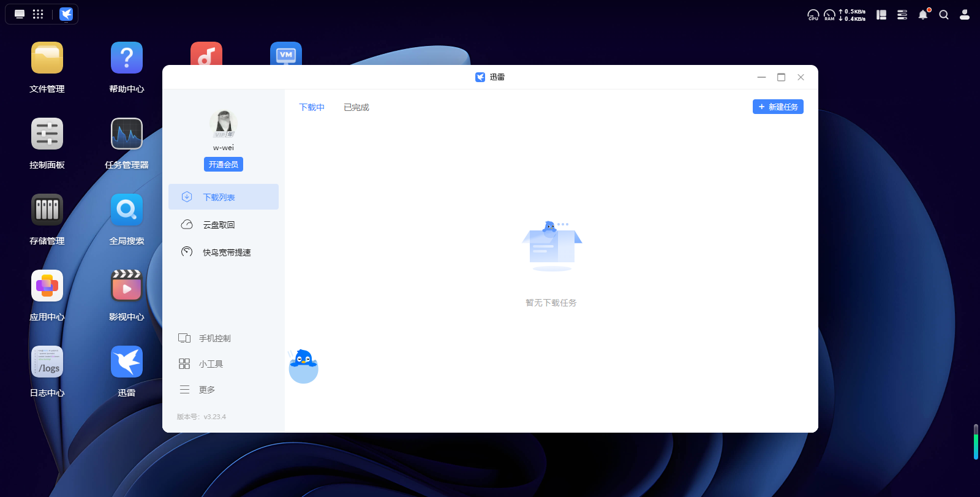Viewport: 980px width, 497px height.
Task: Click the network speed indicator in top bar
Action: pos(852,15)
